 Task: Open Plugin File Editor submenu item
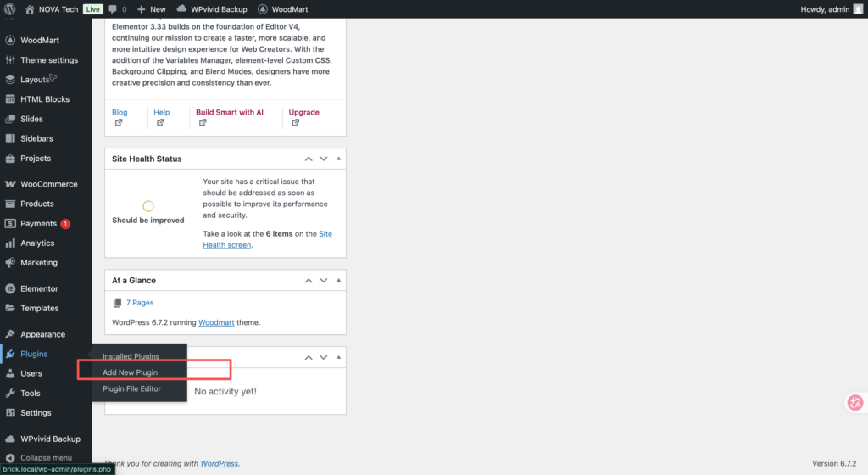point(131,388)
